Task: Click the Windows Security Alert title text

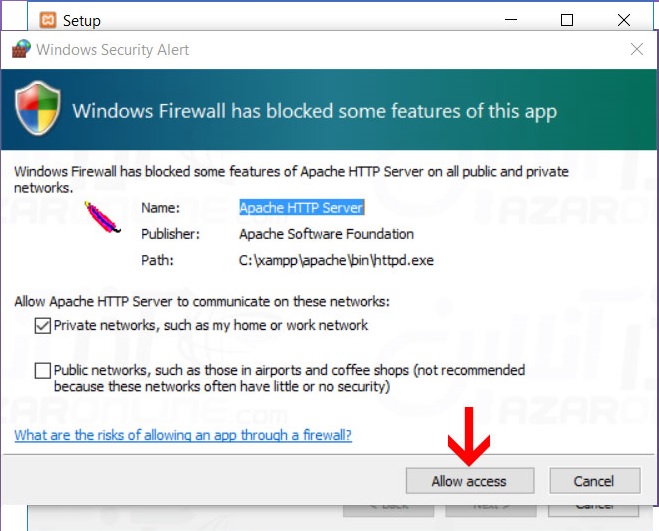Action: (113, 49)
